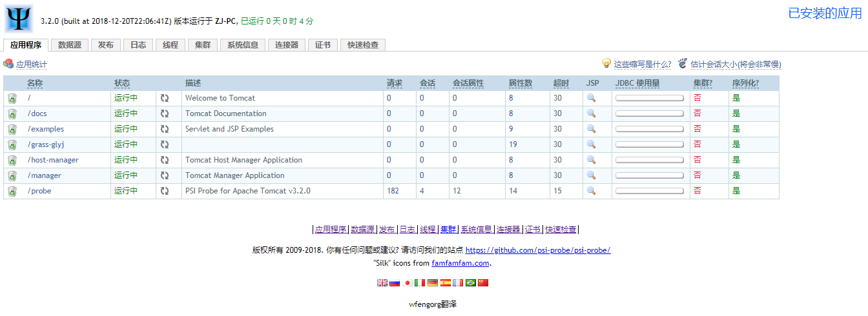Click the 这些缩写是什么? help link

(x=643, y=64)
